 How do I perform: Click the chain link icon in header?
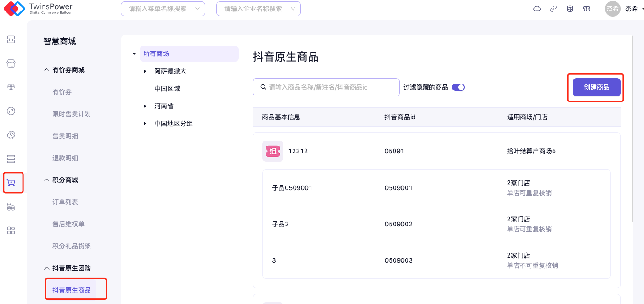[554, 9]
